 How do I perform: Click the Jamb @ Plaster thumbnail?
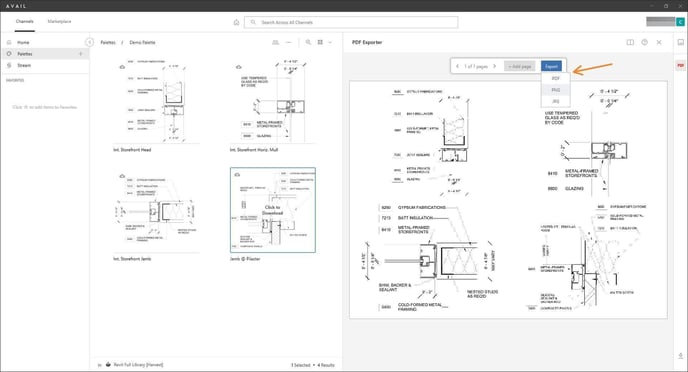(272, 210)
